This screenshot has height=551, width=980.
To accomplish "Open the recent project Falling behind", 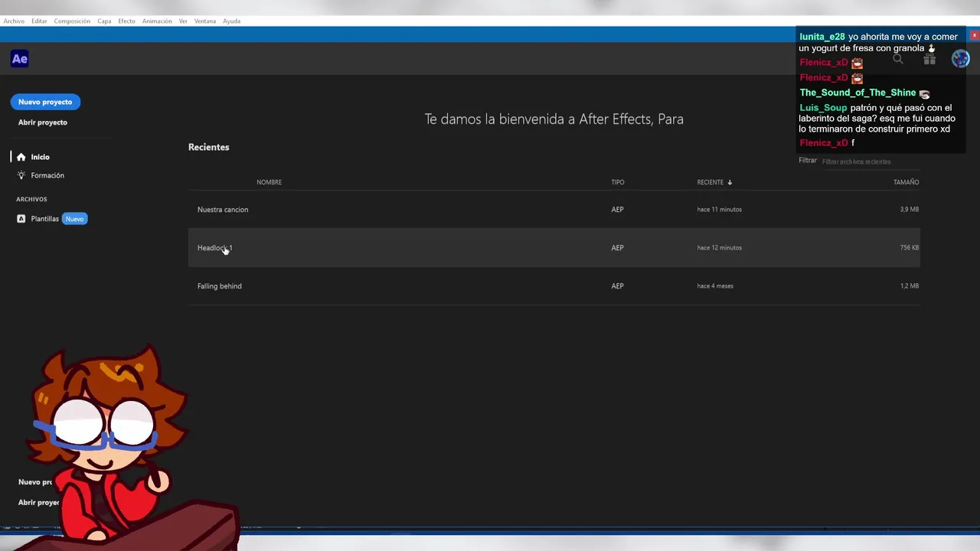I will [x=554, y=286].
